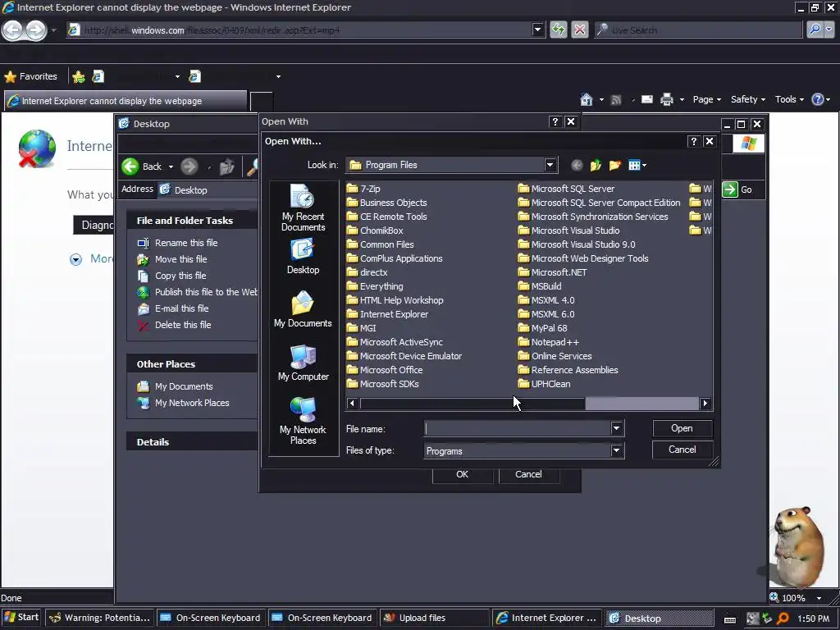Open the Page menu in Internet Explorer
This screenshot has width=840, height=630.
(x=706, y=99)
